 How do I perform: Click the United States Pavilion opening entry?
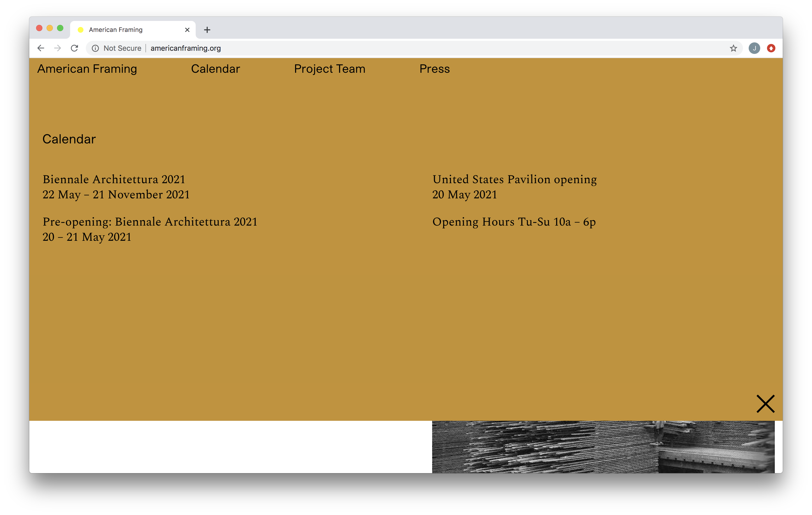tap(514, 180)
